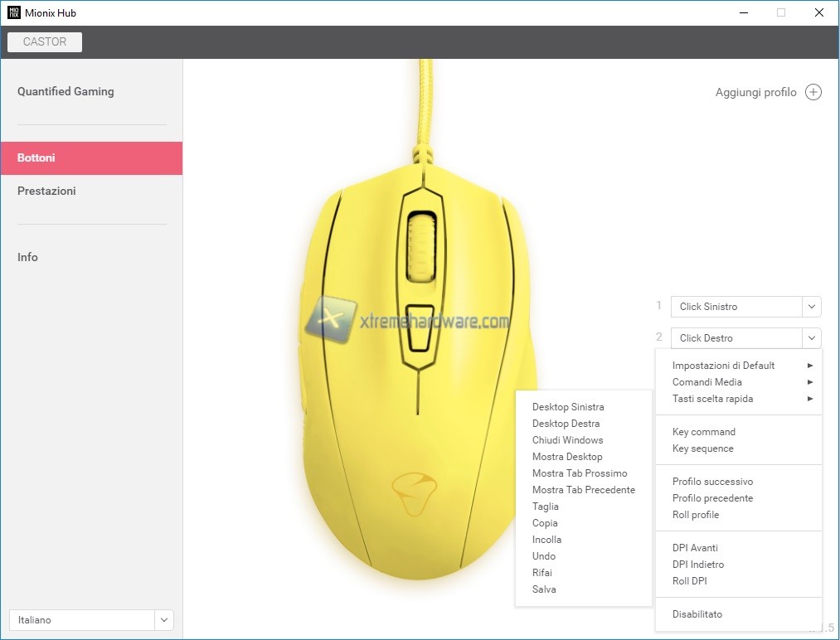Open the CASTOR device tab
The width and height of the screenshot is (840, 640).
pos(45,41)
